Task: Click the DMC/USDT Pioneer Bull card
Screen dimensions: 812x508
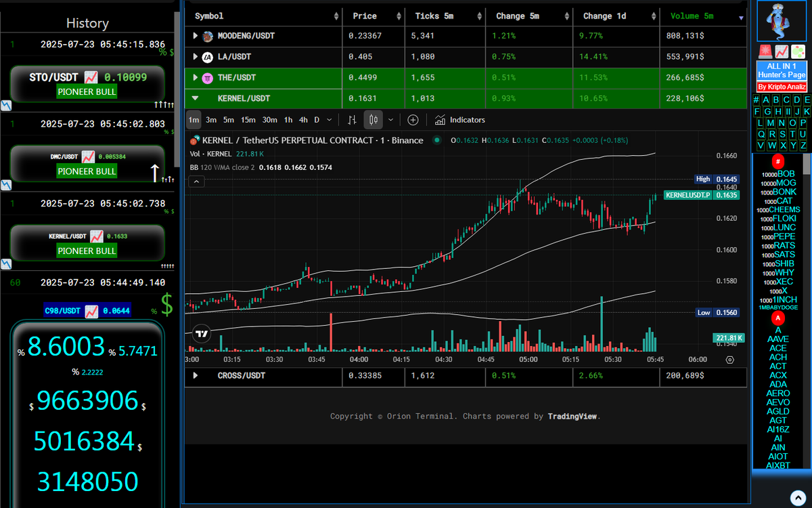Action: 87,163
